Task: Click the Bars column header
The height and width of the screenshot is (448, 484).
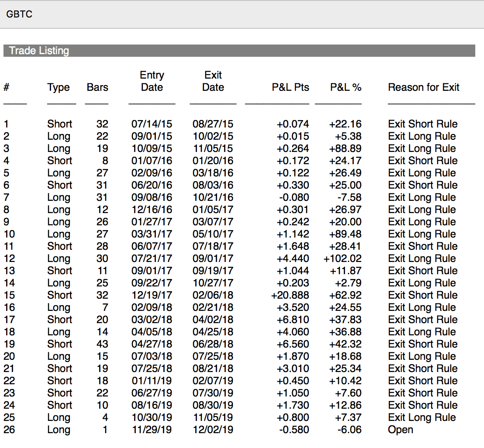Action: coord(97,87)
